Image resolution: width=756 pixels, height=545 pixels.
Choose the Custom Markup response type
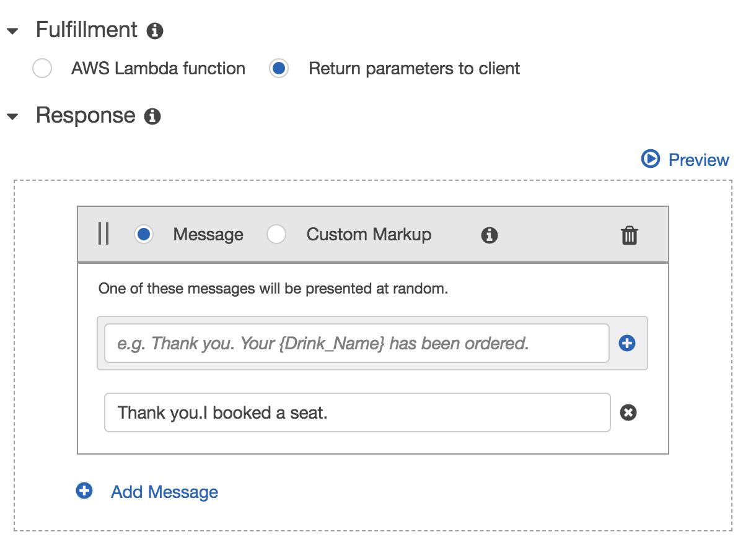(276, 235)
